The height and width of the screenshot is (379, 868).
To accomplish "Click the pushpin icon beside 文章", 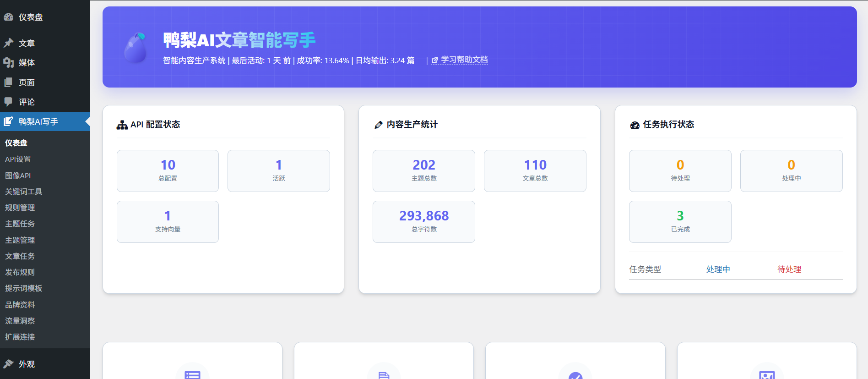I will pyautogui.click(x=9, y=43).
